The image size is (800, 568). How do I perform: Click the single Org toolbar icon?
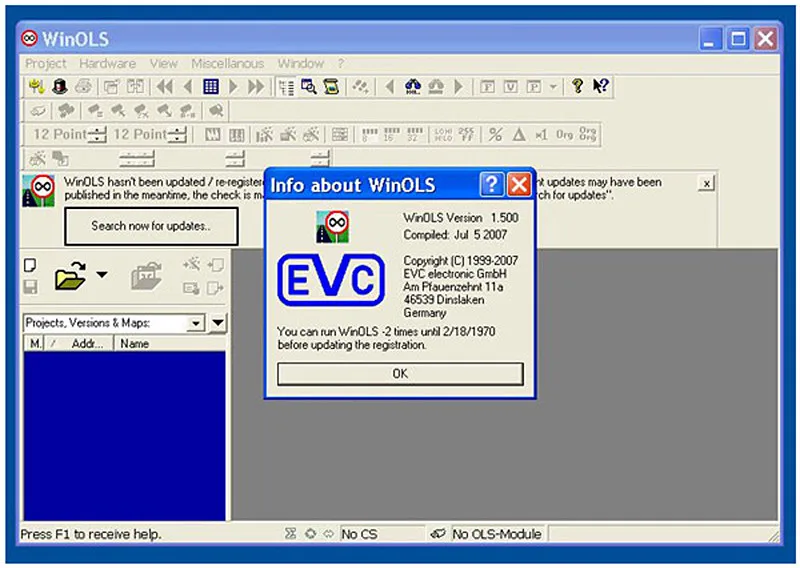click(564, 135)
